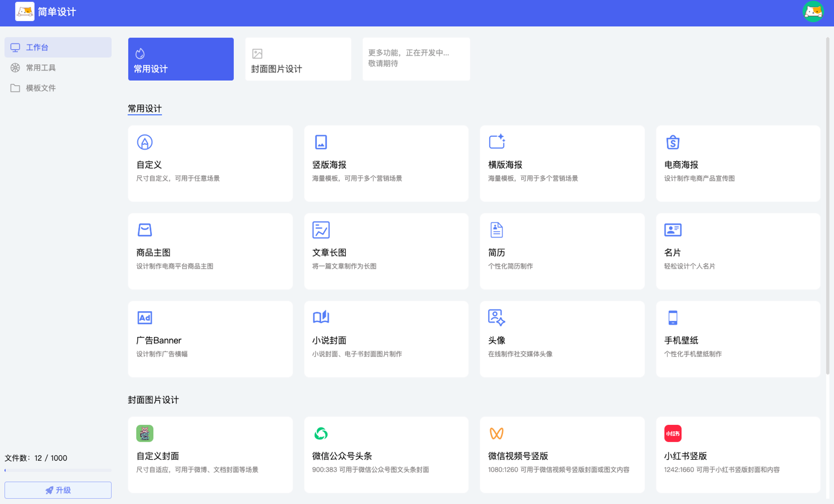Select the 横版海报 sparkle icon
The height and width of the screenshot is (504, 834).
click(497, 142)
